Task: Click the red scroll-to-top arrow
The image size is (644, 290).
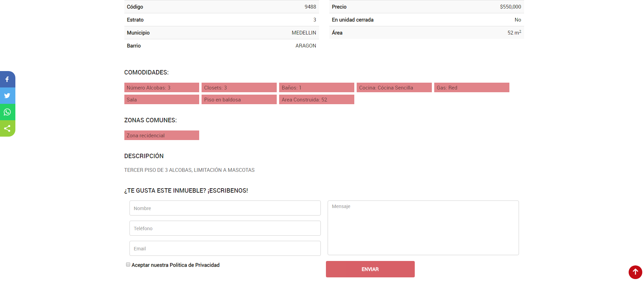Action: [635, 272]
